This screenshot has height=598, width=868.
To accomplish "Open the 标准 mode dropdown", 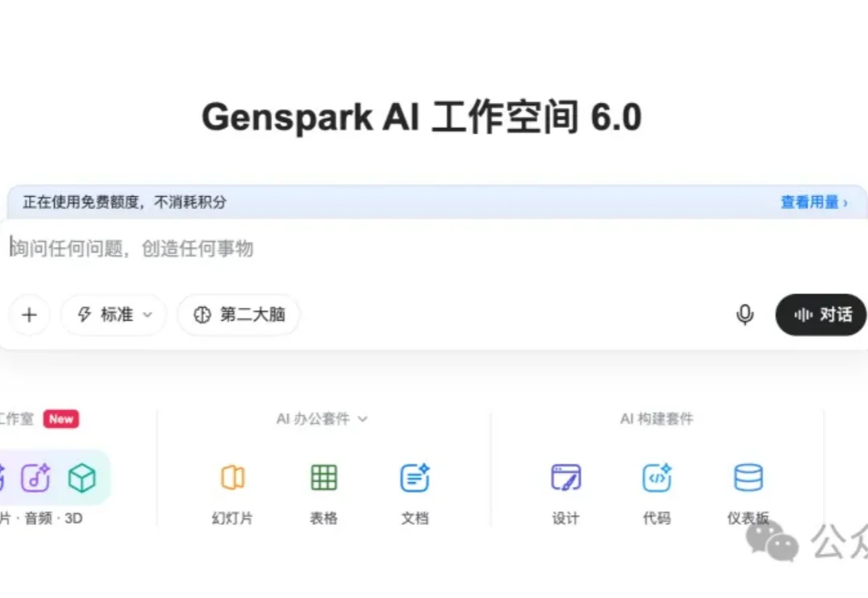I will tap(113, 314).
